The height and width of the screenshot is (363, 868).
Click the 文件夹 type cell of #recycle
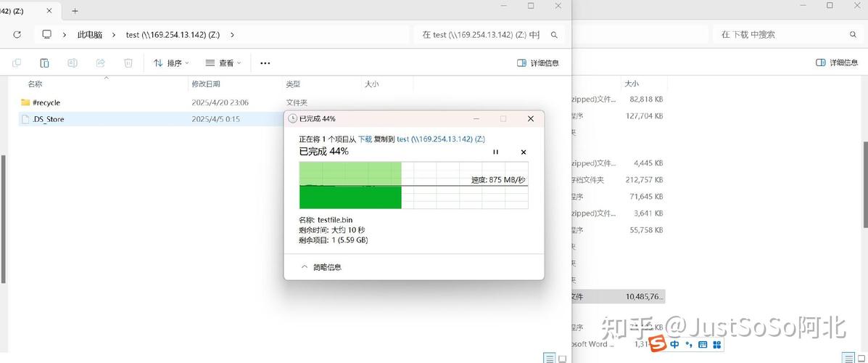tap(297, 102)
